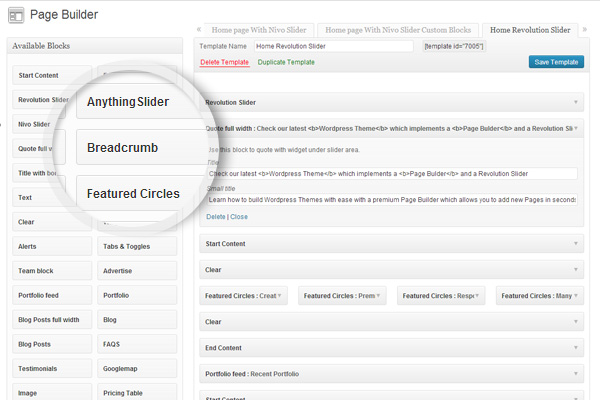Viewport: 600px width, 400px height.
Task: Expand the End Content block
Action: click(x=576, y=348)
